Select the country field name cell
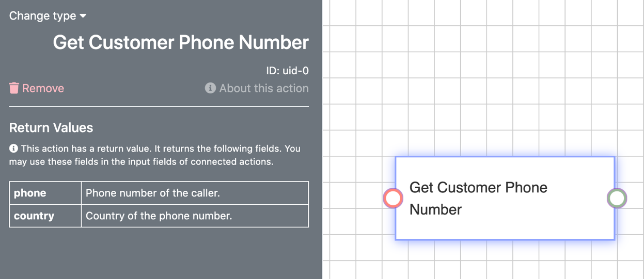This screenshot has height=279, width=644. tap(45, 216)
